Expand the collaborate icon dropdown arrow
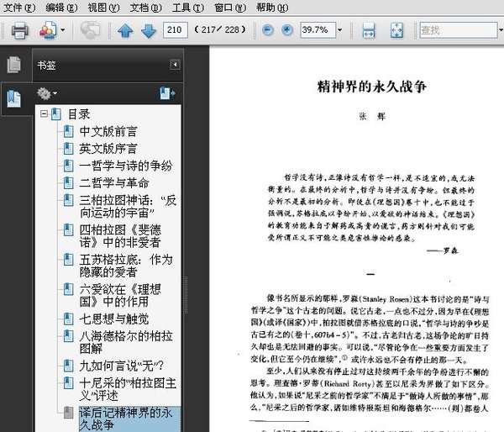504x432 pixels. coord(63,30)
